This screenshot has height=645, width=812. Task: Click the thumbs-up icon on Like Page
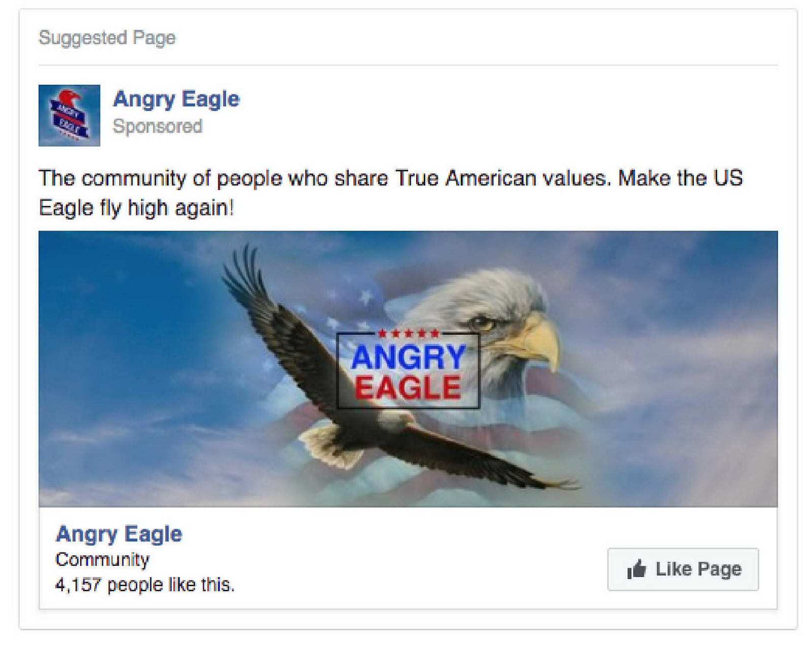[x=636, y=569]
